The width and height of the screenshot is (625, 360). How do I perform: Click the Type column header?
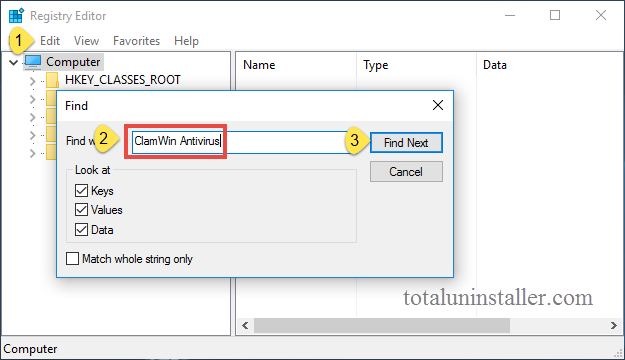(375, 65)
